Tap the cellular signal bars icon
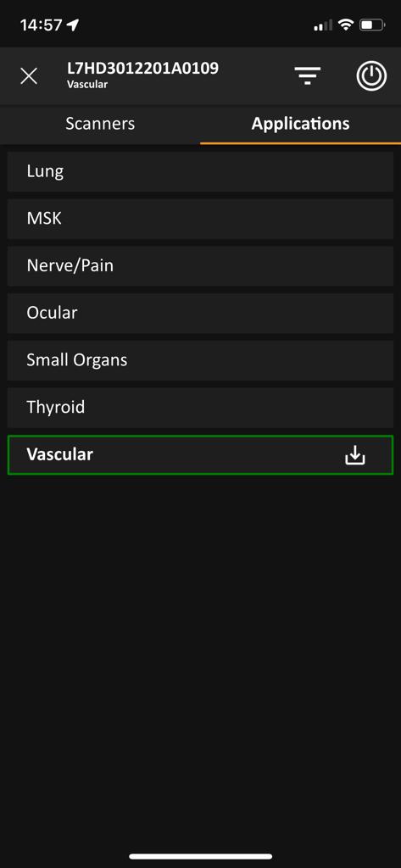The height and width of the screenshot is (868, 401). (x=323, y=25)
